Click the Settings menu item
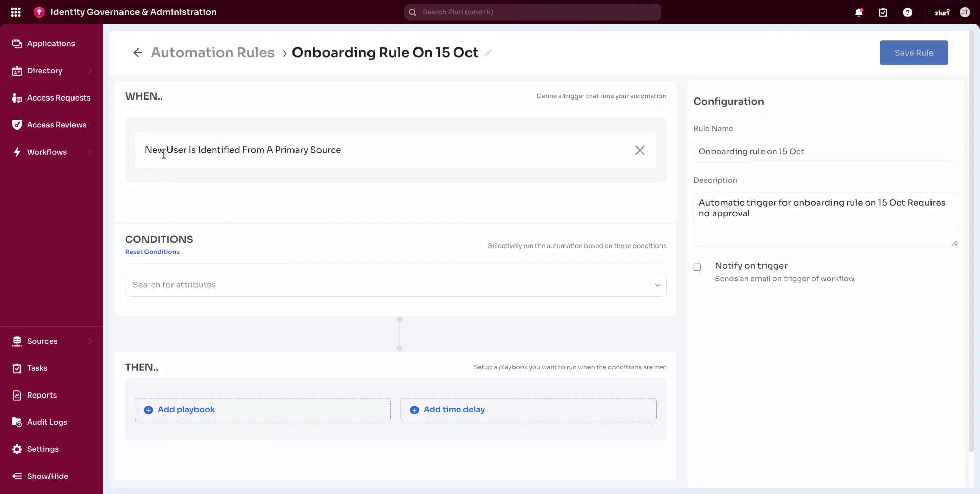 [43, 449]
